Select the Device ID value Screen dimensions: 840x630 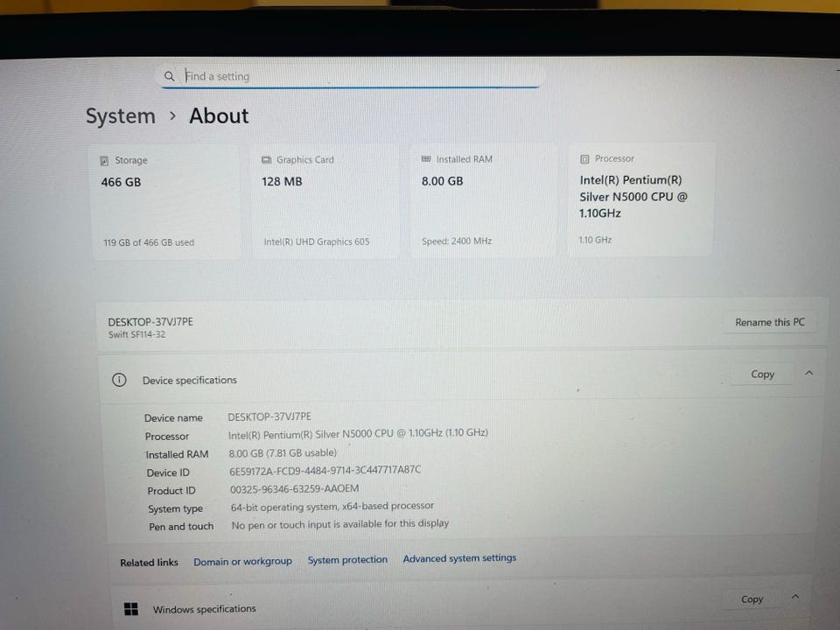point(325,471)
